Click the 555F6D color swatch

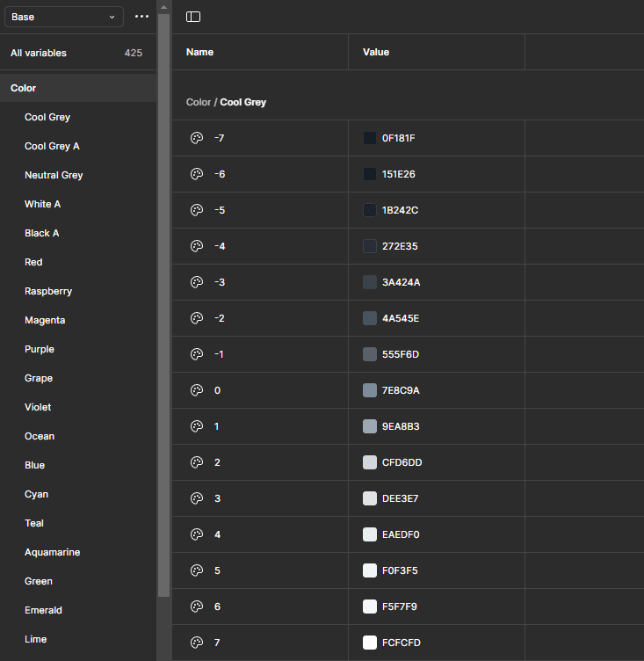pos(370,354)
